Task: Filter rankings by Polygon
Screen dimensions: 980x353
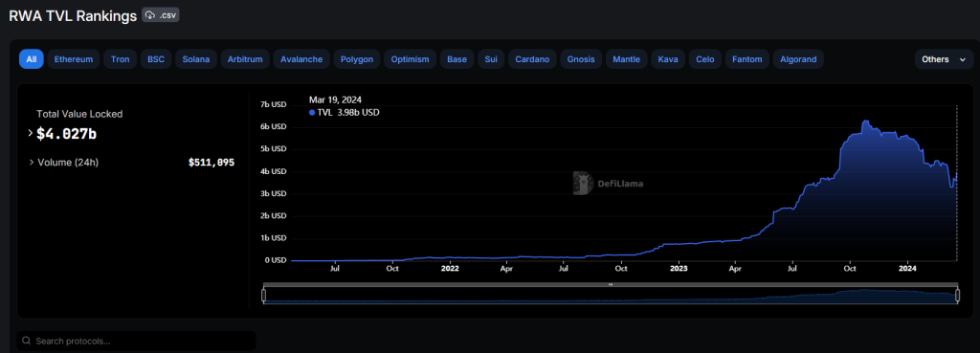Action: pos(357,59)
